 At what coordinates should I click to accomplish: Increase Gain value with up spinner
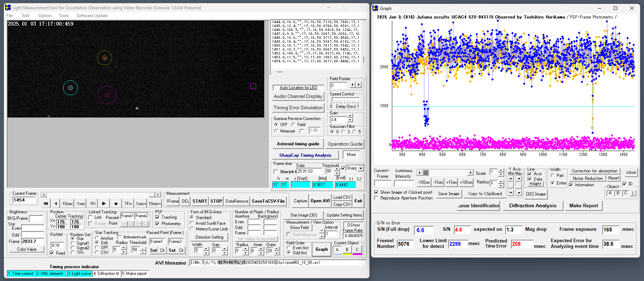click(x=350, y=116)
